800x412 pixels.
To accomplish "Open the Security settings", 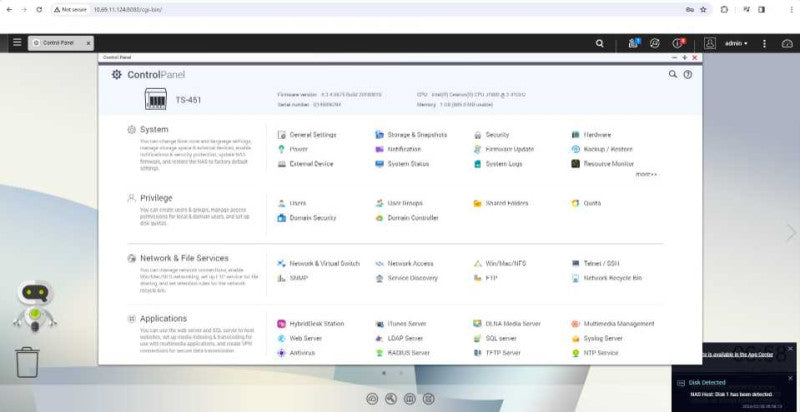I will [x=491, y=135].
